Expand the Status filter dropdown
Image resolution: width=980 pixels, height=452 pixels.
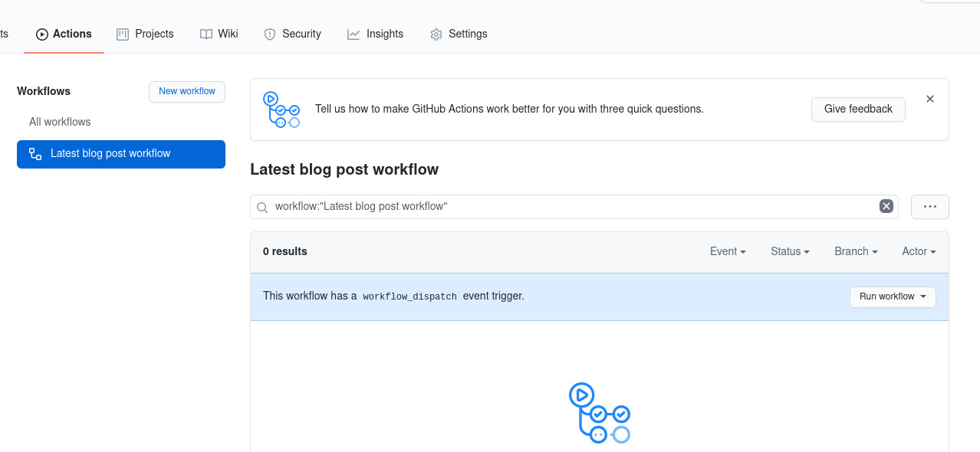[790, 251]
